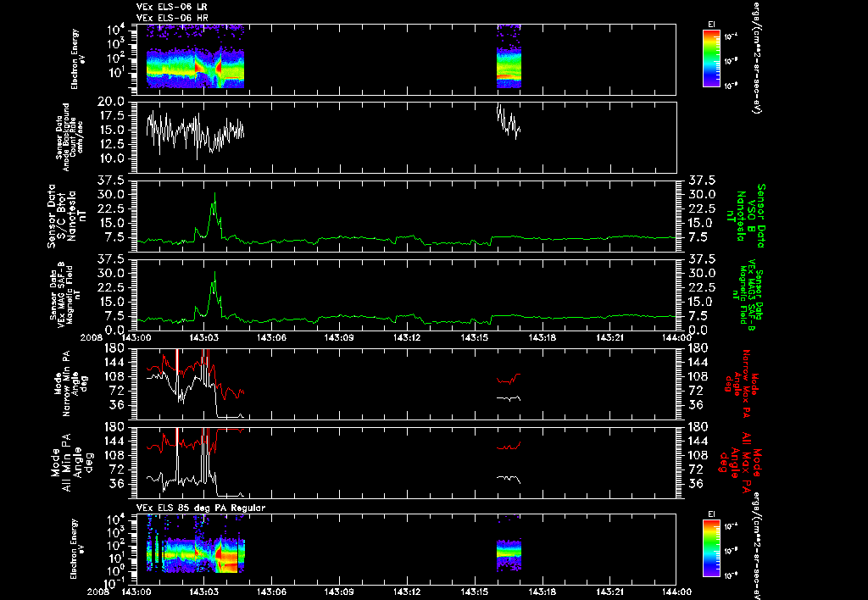Screen dimensions: 868x600
Task: Click white All Min PA trace near 143:16
Action: click(x=509, y=479)
